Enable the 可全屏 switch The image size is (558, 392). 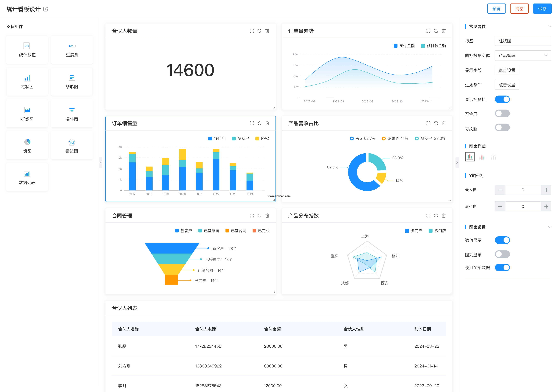pos(502,114)
